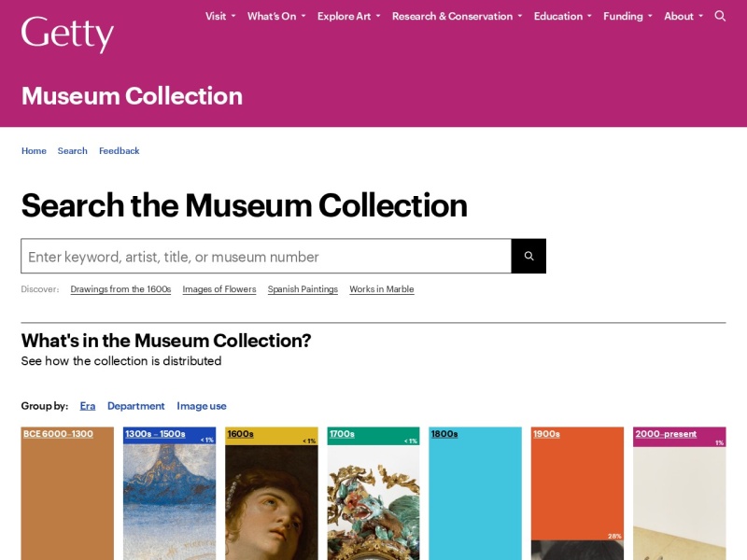Open the About menu
The image size is (747, 560).
click(x=684, y=16)
